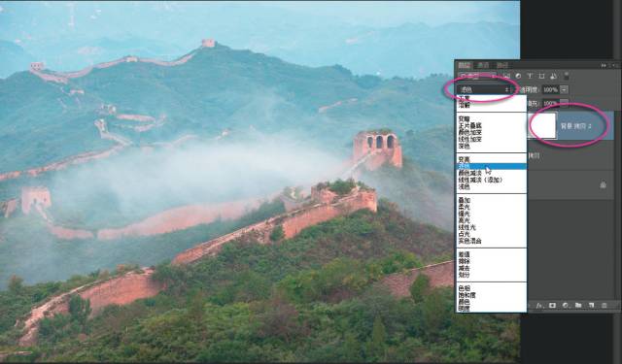The image size is (622, 364).
Task: Choose 线性加深 blend mode
Action: [492, 139]
